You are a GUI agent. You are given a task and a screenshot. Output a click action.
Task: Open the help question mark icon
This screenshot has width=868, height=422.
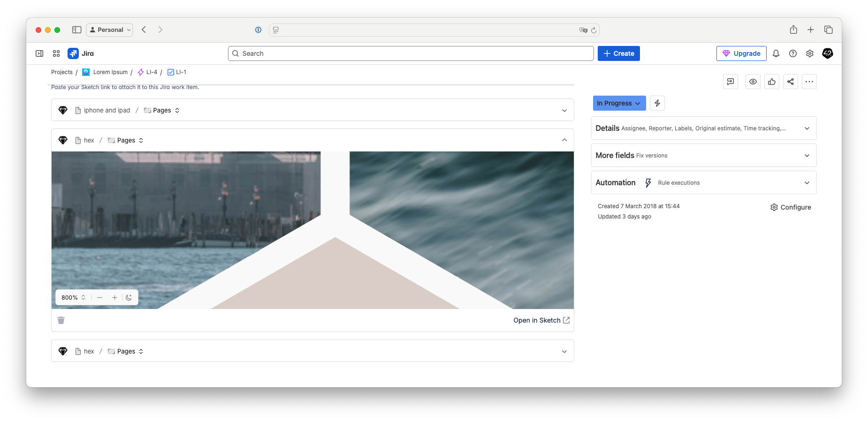(793, 53)
